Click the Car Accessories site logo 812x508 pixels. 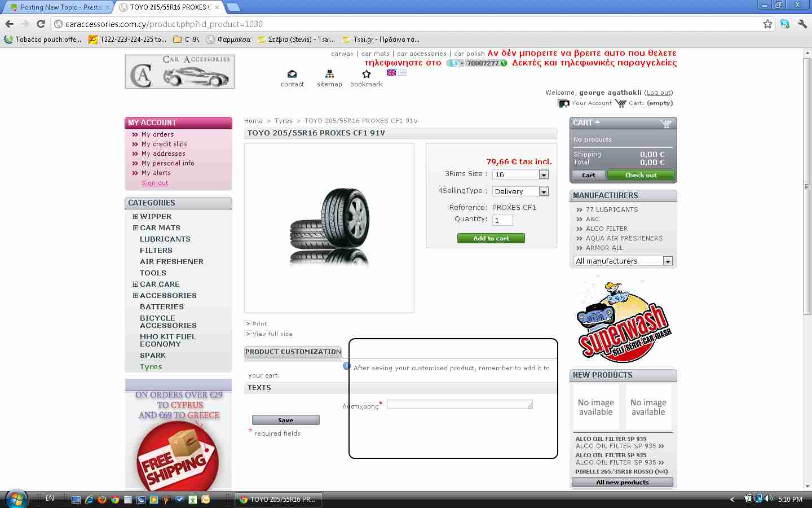pos(180,72)
